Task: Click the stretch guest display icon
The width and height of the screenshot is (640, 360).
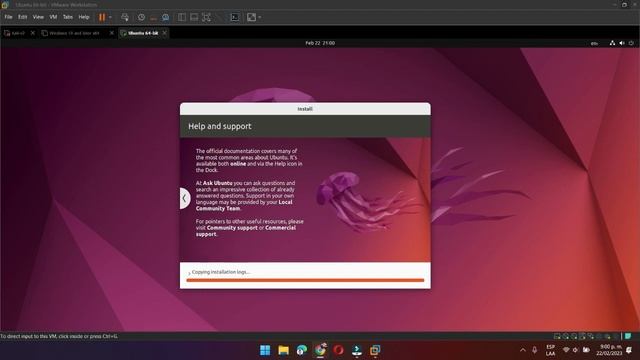Action: 251,17
